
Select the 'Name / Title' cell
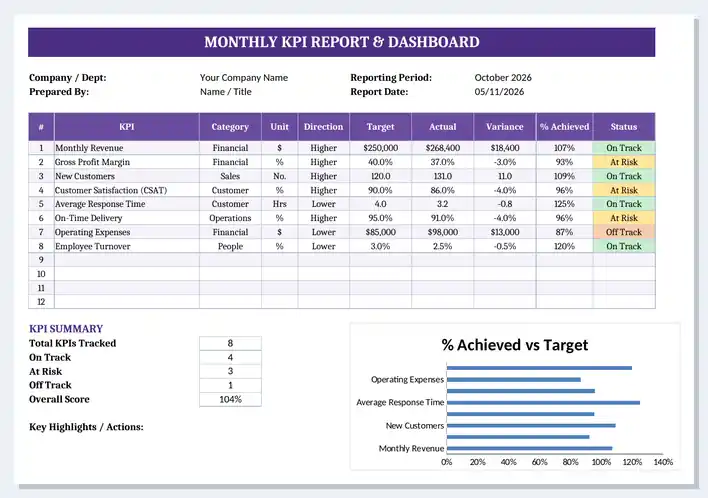coord(225,92)
